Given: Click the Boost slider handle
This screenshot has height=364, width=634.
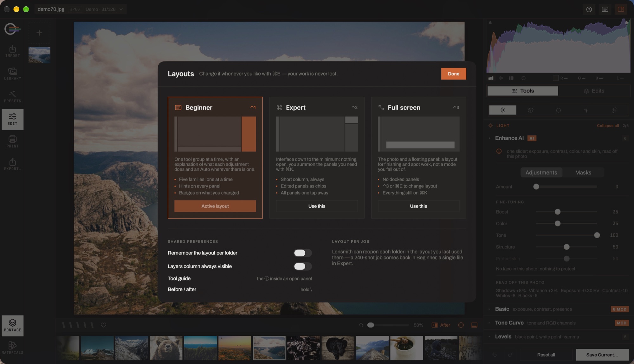Looking at the screenshot, I should [557, 212].
